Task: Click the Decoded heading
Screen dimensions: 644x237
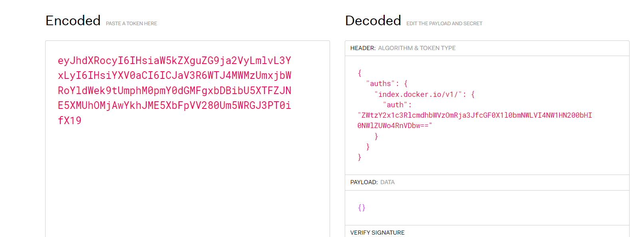Action: pos(373,20)
